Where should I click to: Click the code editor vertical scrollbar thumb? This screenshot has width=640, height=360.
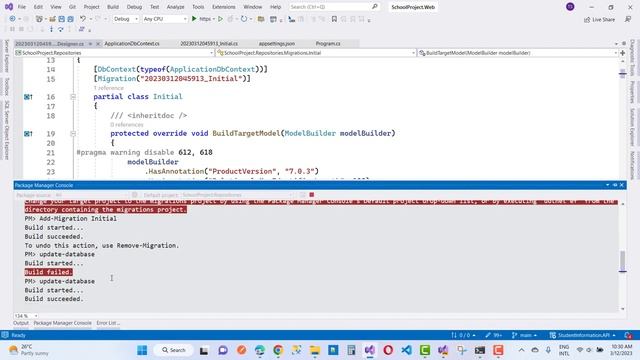pos(622,74)
